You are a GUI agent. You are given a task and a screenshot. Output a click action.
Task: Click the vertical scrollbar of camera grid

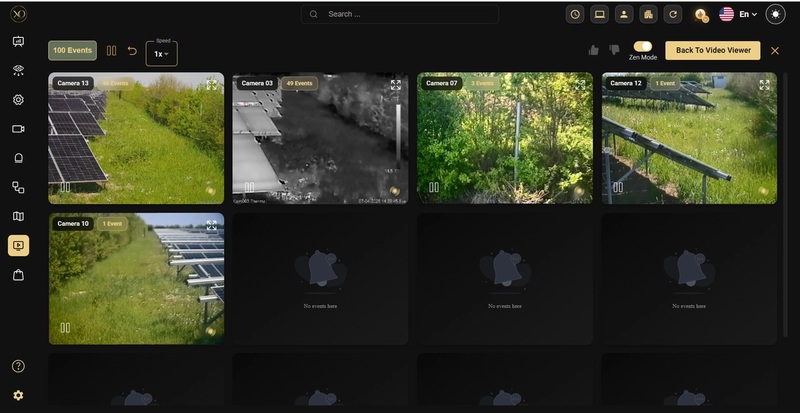tap(785, 204)
